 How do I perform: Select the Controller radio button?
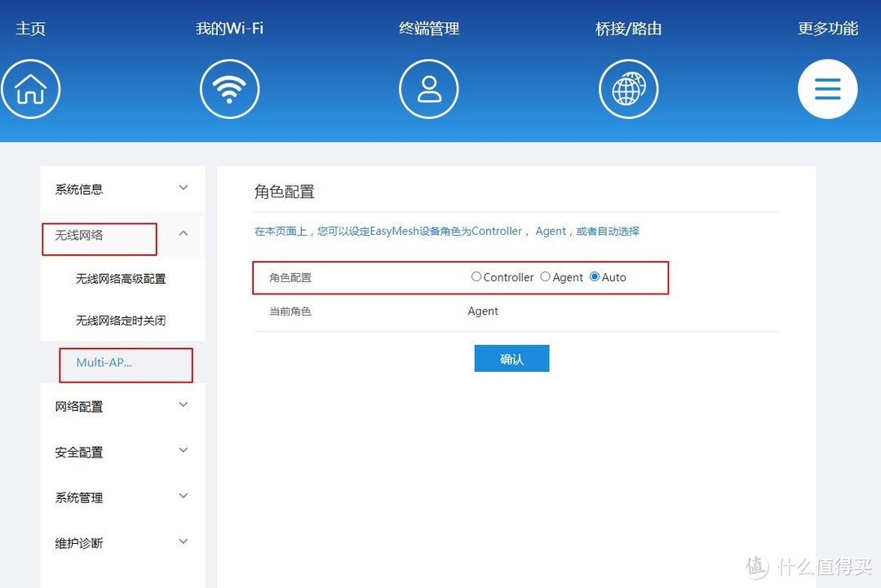tap(476, 276)
